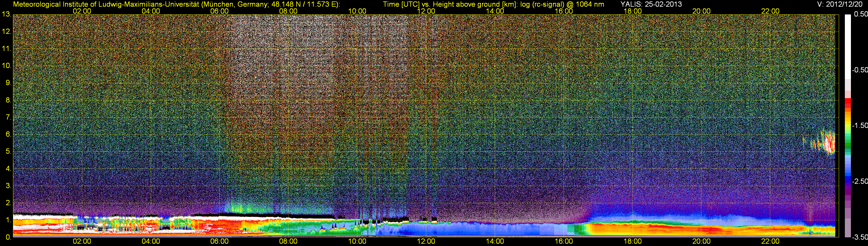Select the 18:00 label on the top time axis
The width and height of the screenshot is (868, 246).
(633, 11)
